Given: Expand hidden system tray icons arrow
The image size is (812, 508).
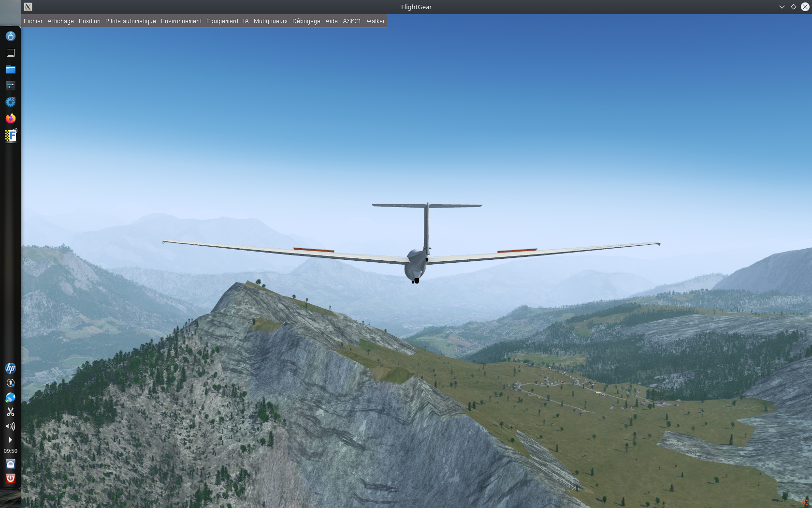Looking at the screenshot, I should (x=11, y=440).
